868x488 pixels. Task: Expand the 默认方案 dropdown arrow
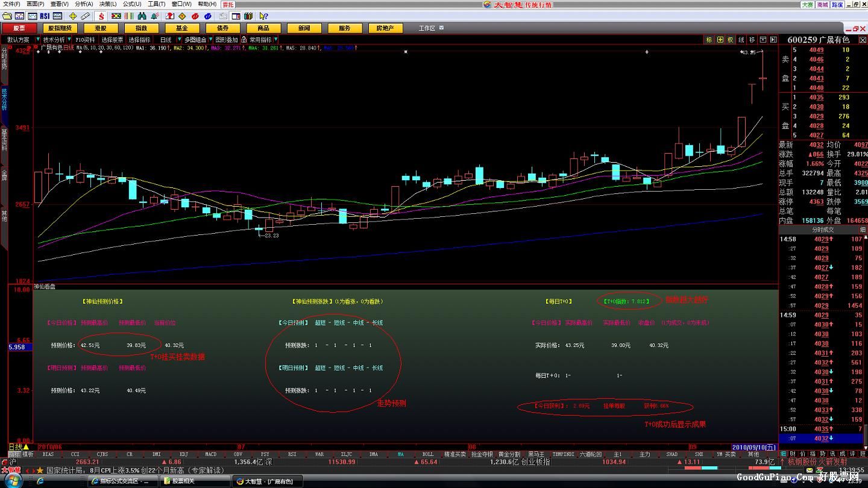(37, 40)
